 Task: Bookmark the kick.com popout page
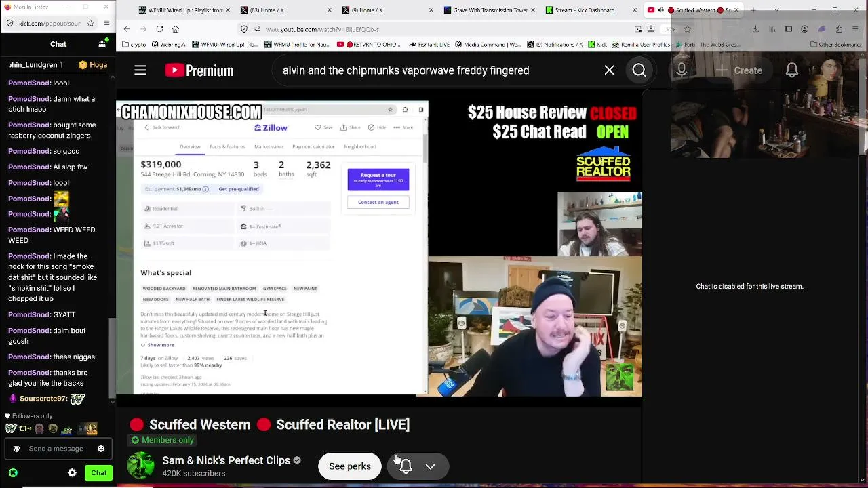pos(91,23)
